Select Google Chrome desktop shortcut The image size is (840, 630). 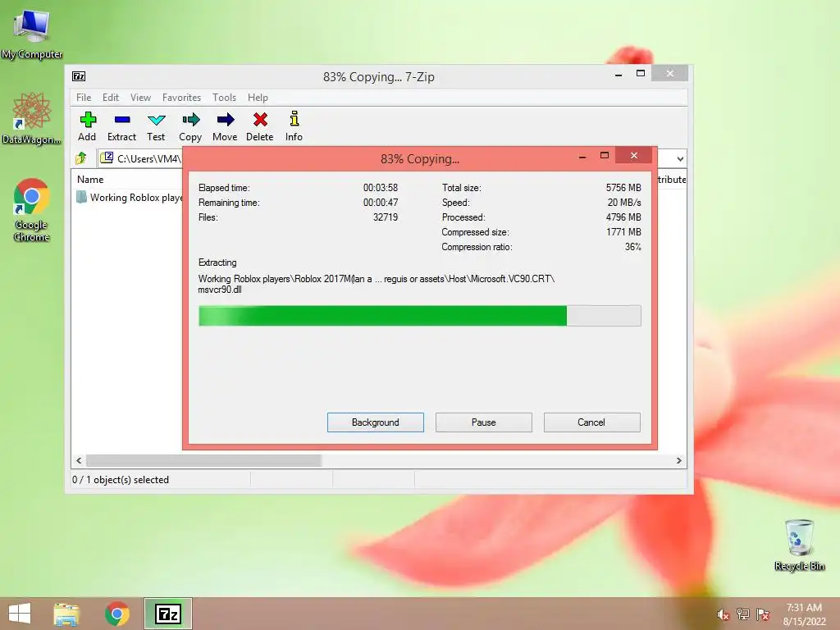32,209
